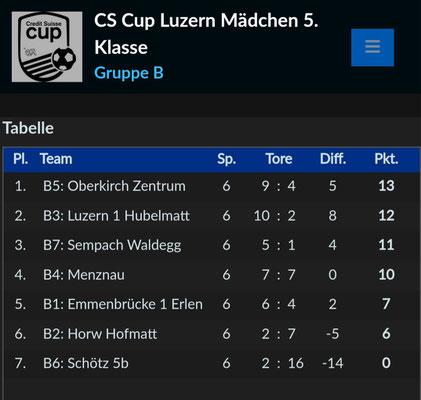Image resolution: width=421 pixels, height=400 pixels.
Task: Click Oberkirch Zentrum's 13 points value
Action: pyautogui.click(x=386, y=186)
